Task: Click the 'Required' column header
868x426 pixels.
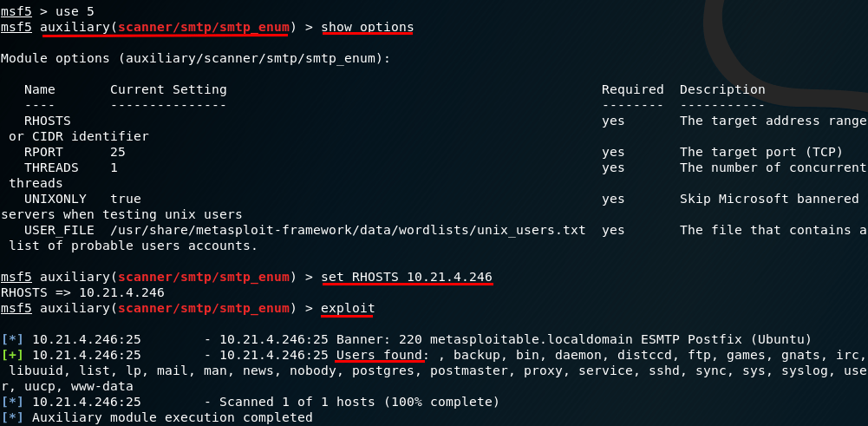Action: click(632, 89)
